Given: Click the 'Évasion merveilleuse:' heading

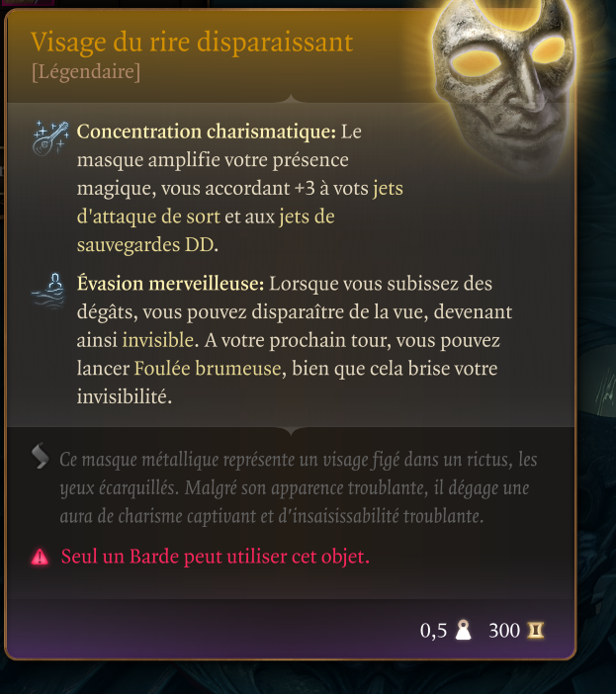Looking at the screenshot, I should (x=170, y=284).
